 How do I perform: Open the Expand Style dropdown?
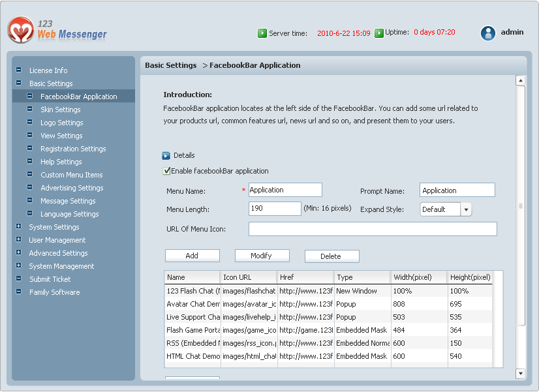pyautogui.click(x=466, y=209)
